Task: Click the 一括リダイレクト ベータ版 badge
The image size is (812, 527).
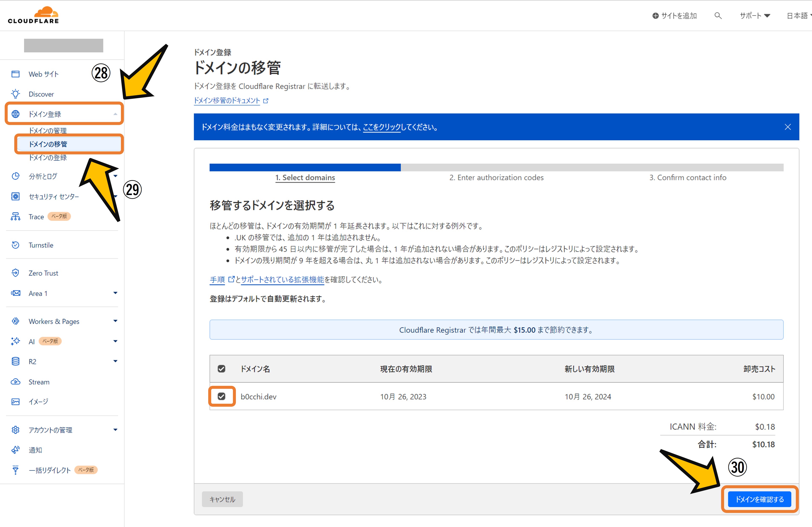Action: click(x=86, y=470)
